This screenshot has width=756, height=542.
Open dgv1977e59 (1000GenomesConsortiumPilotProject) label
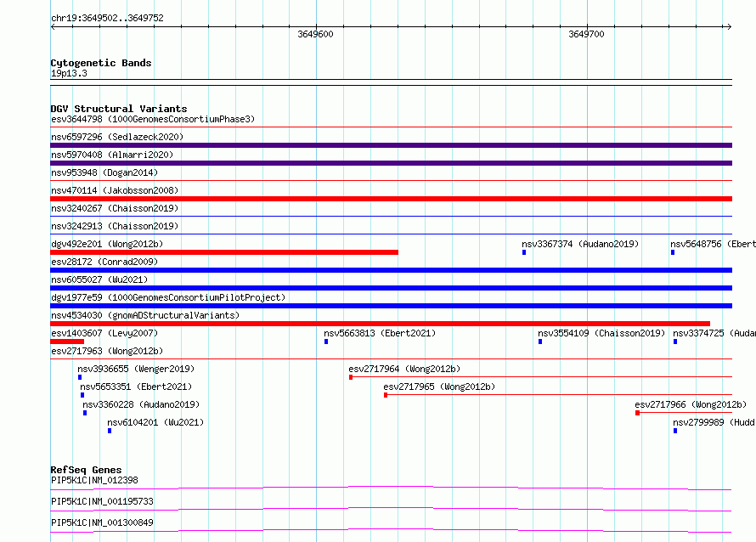pos(168,297)
